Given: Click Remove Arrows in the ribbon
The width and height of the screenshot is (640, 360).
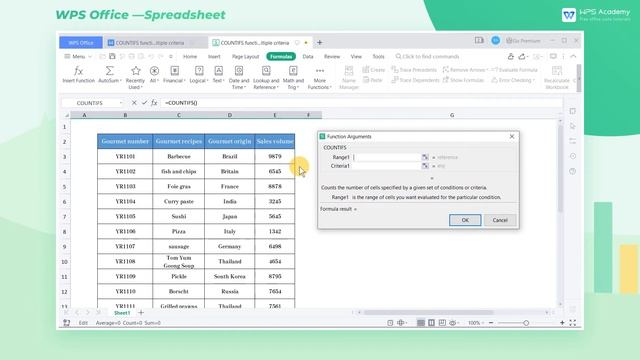Looking at the screenshot, I should coord(465,70).
